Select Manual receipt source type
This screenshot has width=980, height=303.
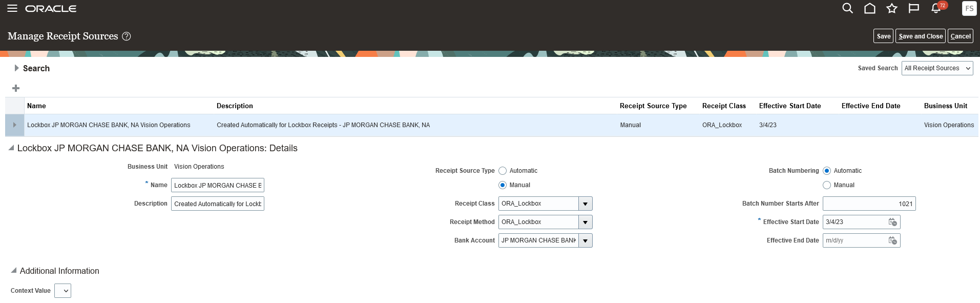pos(503,185)
